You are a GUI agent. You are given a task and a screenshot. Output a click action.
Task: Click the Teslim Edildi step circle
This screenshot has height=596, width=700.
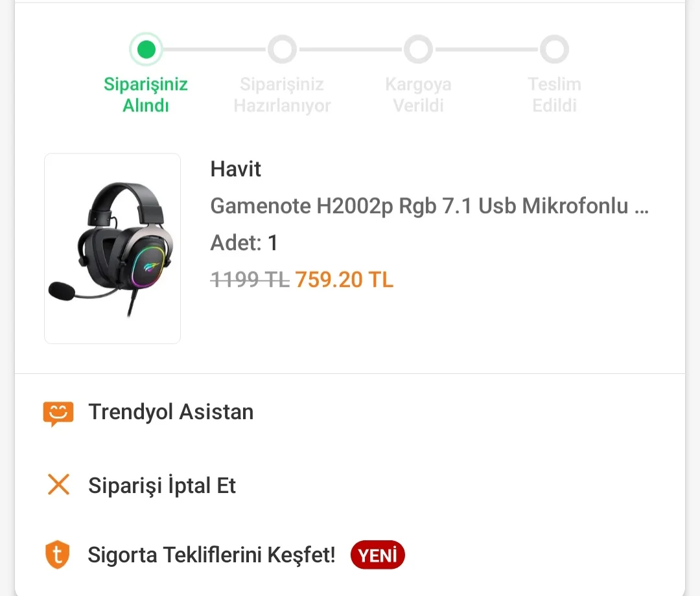click(554, 49)
